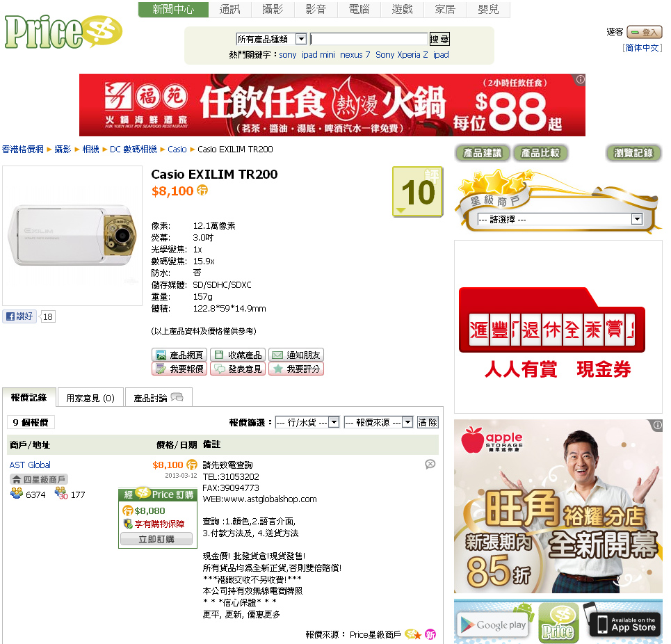Click 發表意見 to post a comment

pyautogui.click(x=238, y=369)
